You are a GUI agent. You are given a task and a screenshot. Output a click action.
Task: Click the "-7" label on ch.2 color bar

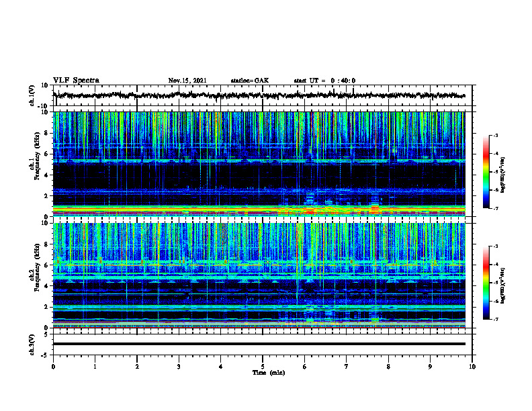pos(496,320)
